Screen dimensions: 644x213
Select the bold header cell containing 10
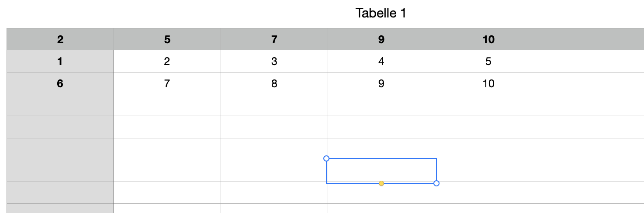click(488, 39)
